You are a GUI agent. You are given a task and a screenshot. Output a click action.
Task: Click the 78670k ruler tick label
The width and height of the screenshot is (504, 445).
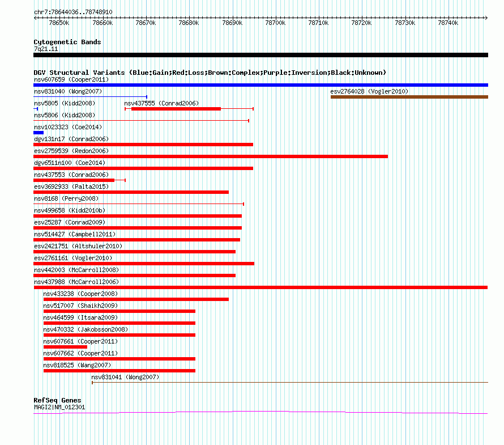pyautogui.click(x=146, y=23)
